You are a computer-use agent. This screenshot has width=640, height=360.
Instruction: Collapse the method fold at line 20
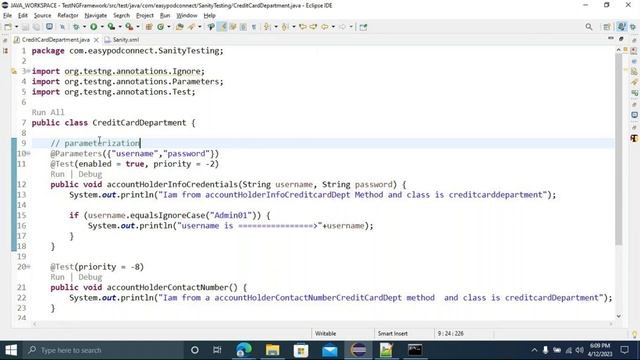point(29,267)
